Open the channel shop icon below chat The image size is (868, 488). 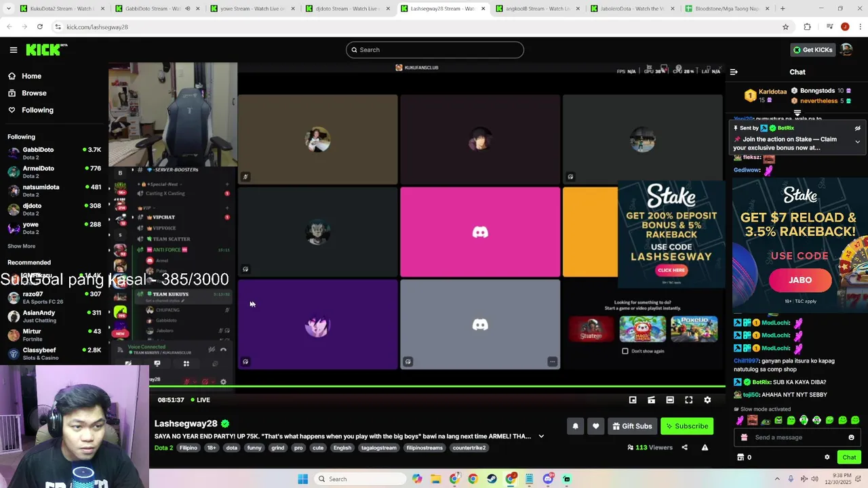coord(741,457)
